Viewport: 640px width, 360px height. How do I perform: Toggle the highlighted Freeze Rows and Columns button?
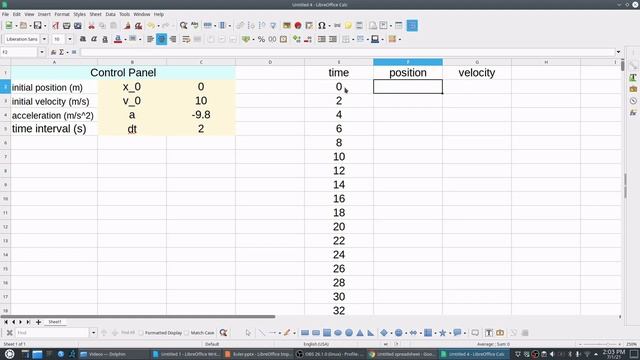[x=412, y=26]
